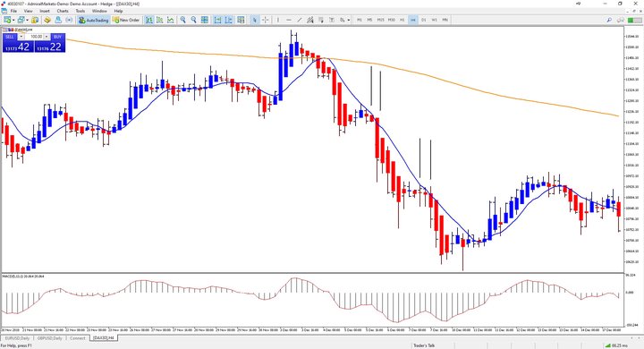
Task: Open the Charts menu
Action: 63,11
